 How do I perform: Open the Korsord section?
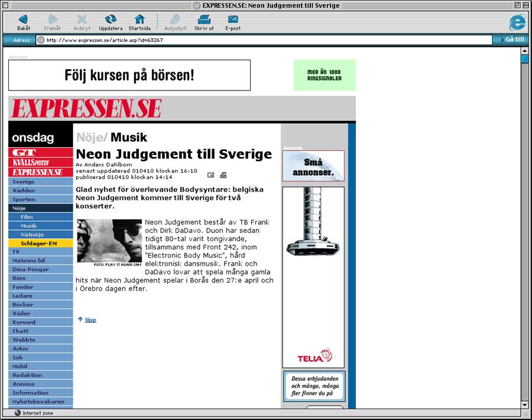coord(41,322)
